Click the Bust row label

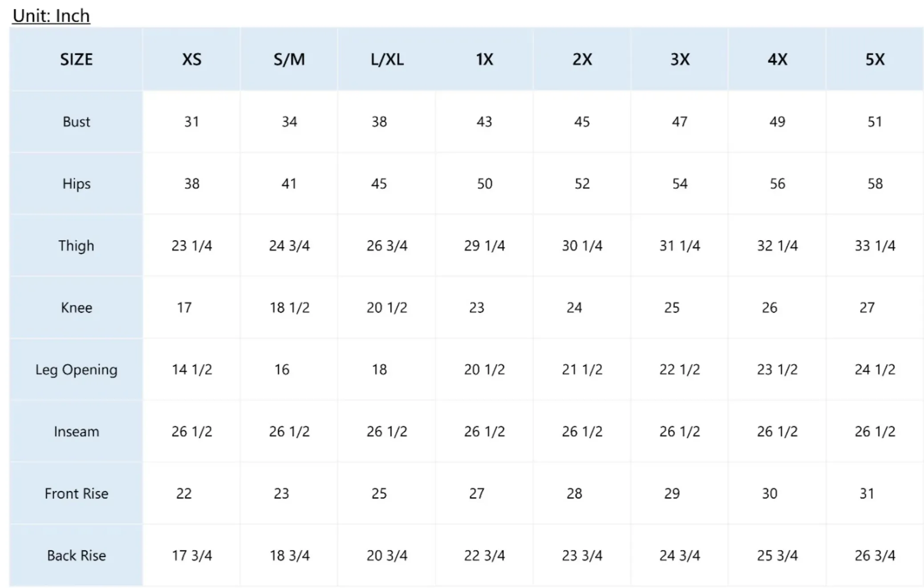[x=76, y=122]
